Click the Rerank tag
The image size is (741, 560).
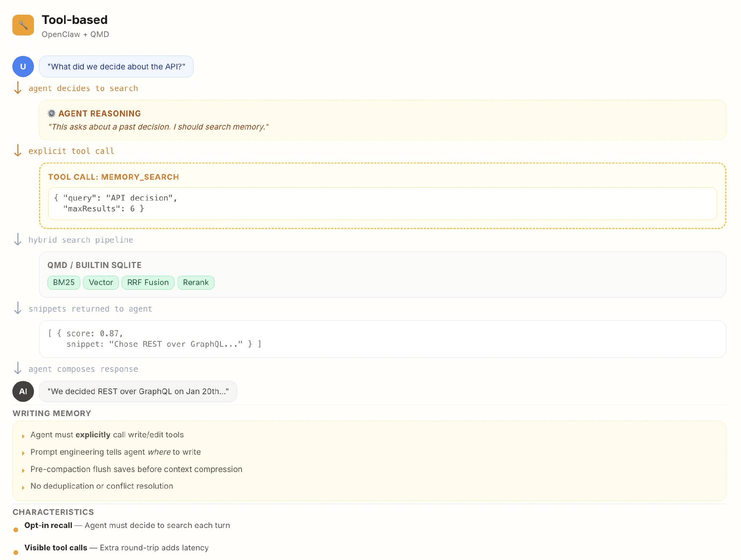[196, 282]
